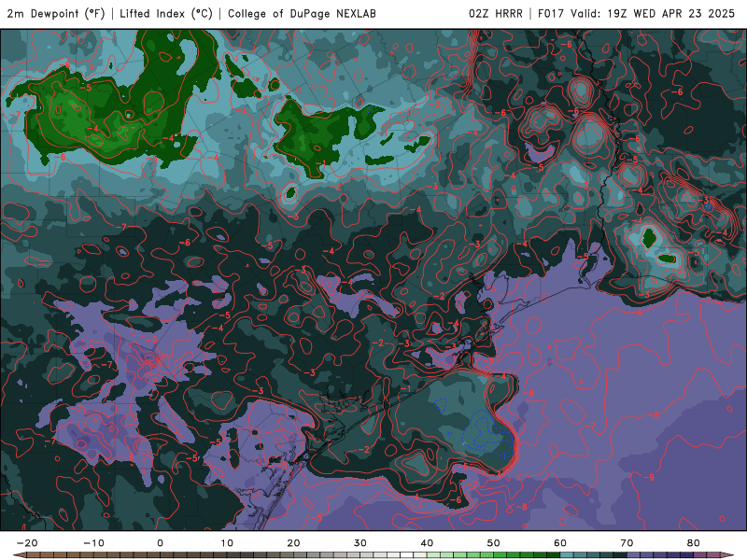Click the "02Z HRRR" model run label
Screen dimensions: 747x560
tap(496, 14)
